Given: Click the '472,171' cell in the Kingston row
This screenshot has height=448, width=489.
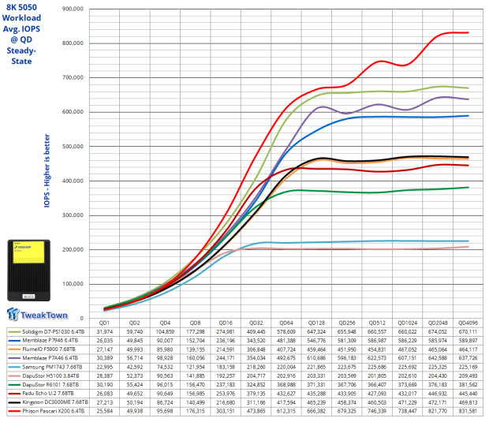Looking at the screenshot, I should pos(438,402).
